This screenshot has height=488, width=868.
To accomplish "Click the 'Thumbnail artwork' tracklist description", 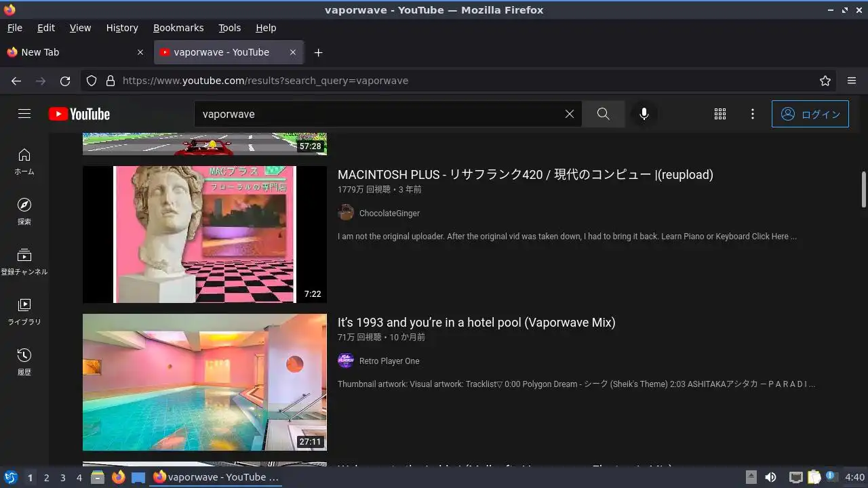I will tap(576, 384).
